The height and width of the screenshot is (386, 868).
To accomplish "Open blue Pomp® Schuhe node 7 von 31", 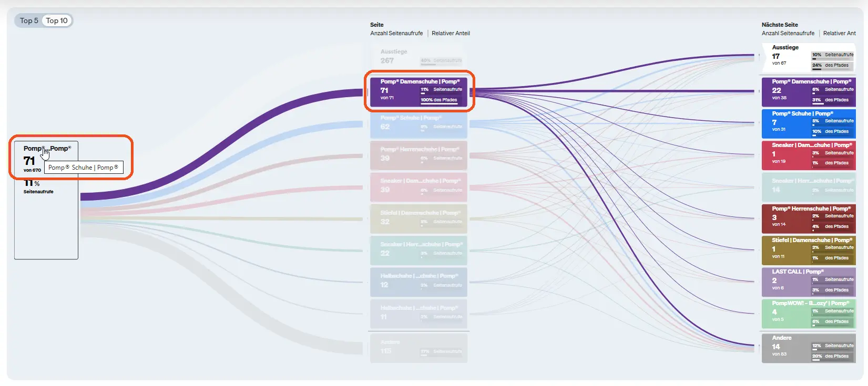I will click(809, 123).
